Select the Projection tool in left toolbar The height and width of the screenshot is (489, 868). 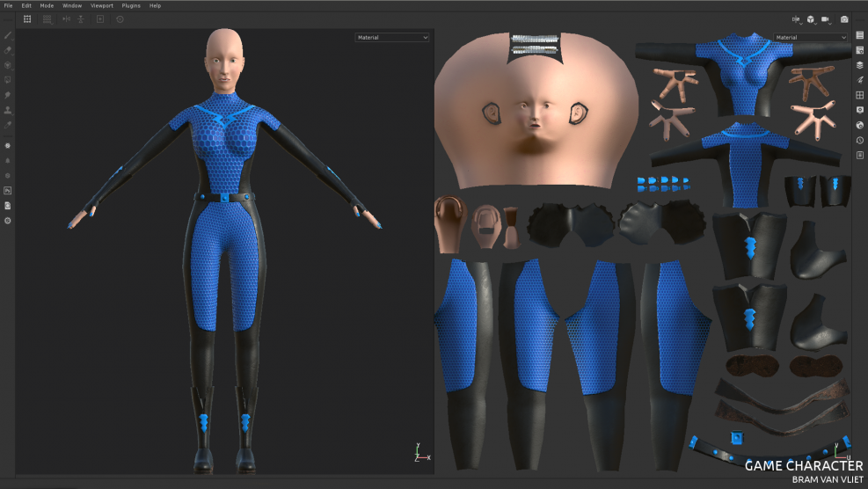point(8,65)
